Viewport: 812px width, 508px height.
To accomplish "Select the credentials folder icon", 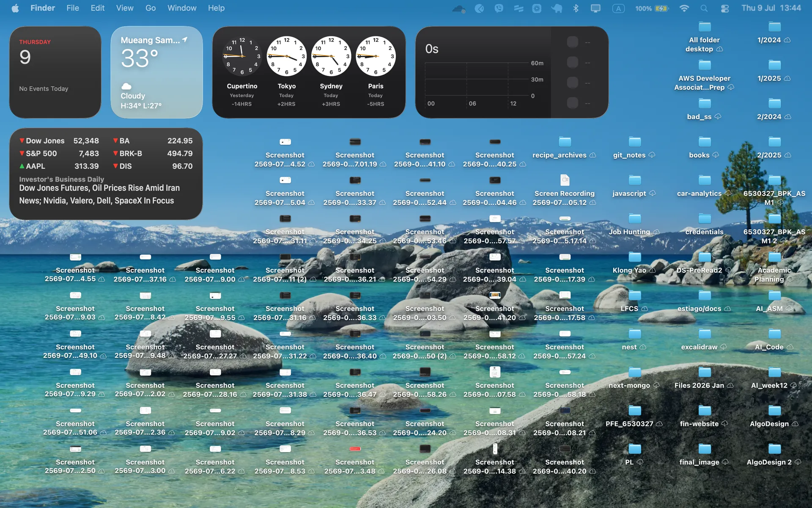I will pyautogui.click(x=705, y=218).
